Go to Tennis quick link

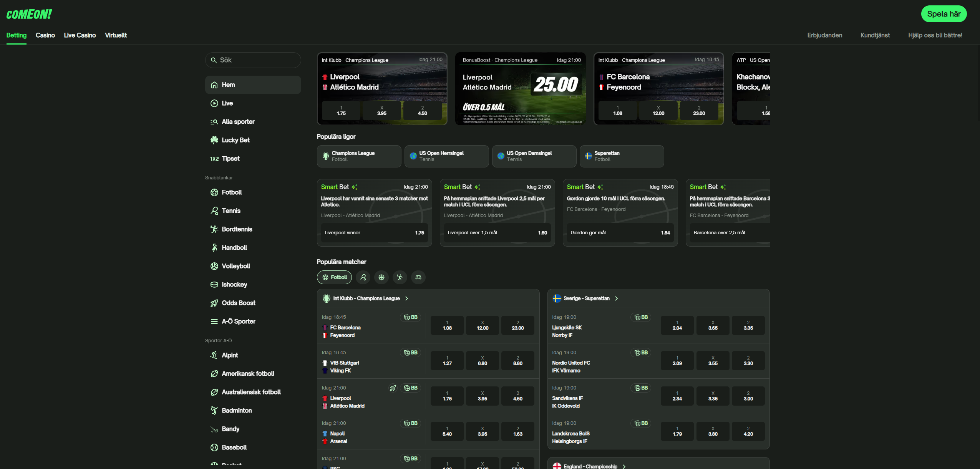pyautogui.click(x=253, y=211)
